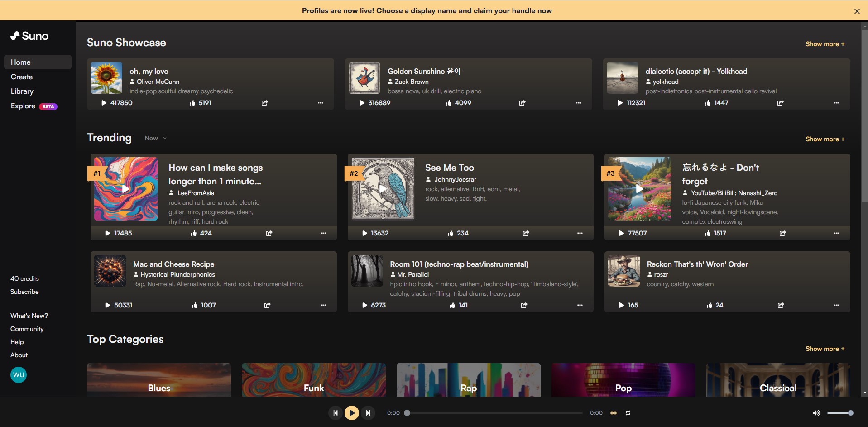Share 'Mac and Cheese Recipe' song
This screenshot has width=868, height=427.
click(268, 305)
